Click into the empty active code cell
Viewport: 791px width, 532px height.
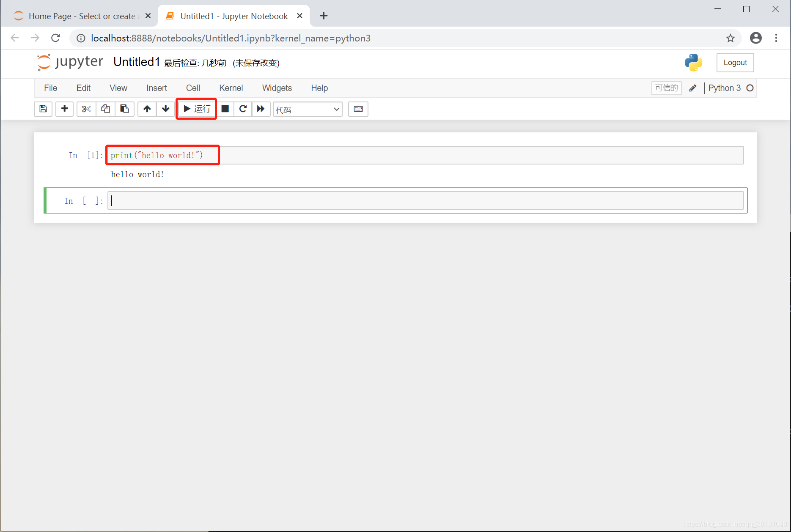[x=425, y=200]
